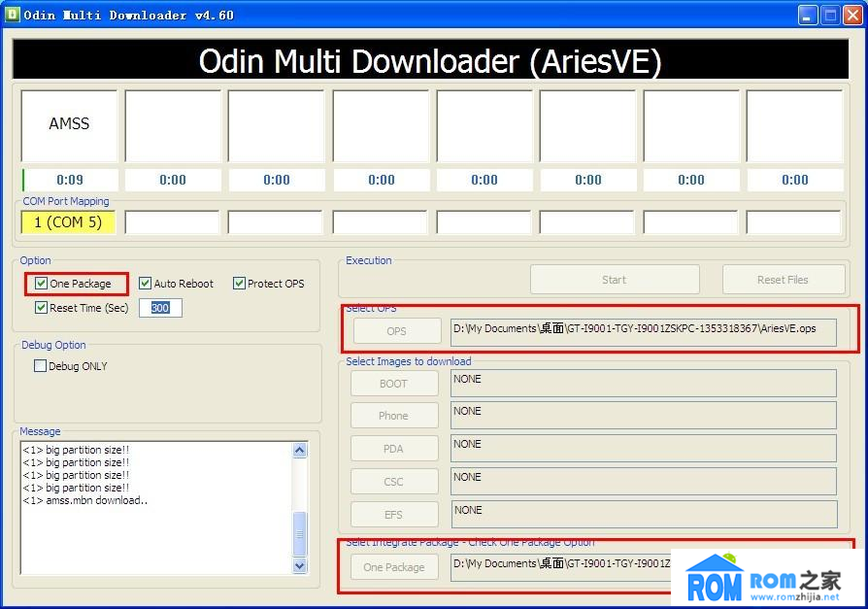Click the Message log scroll up arrow
Viewport: 868px width, 609px height.
point(299,450)
